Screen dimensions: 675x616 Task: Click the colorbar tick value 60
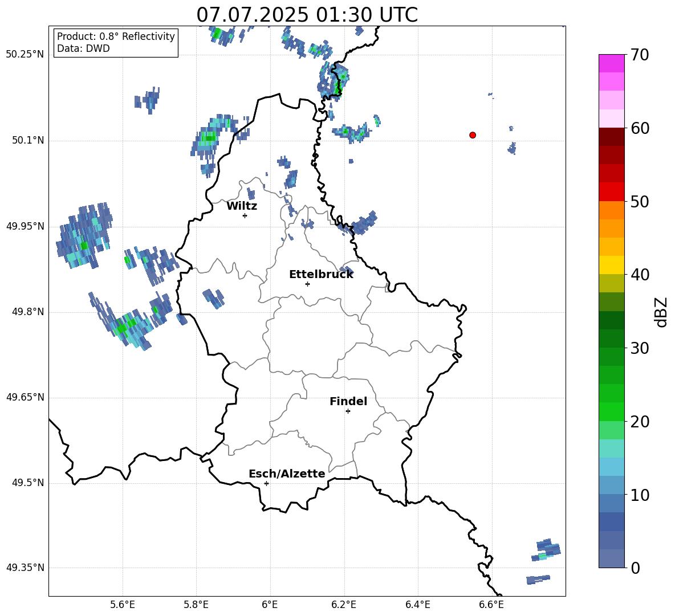click(x=640, y=128)
